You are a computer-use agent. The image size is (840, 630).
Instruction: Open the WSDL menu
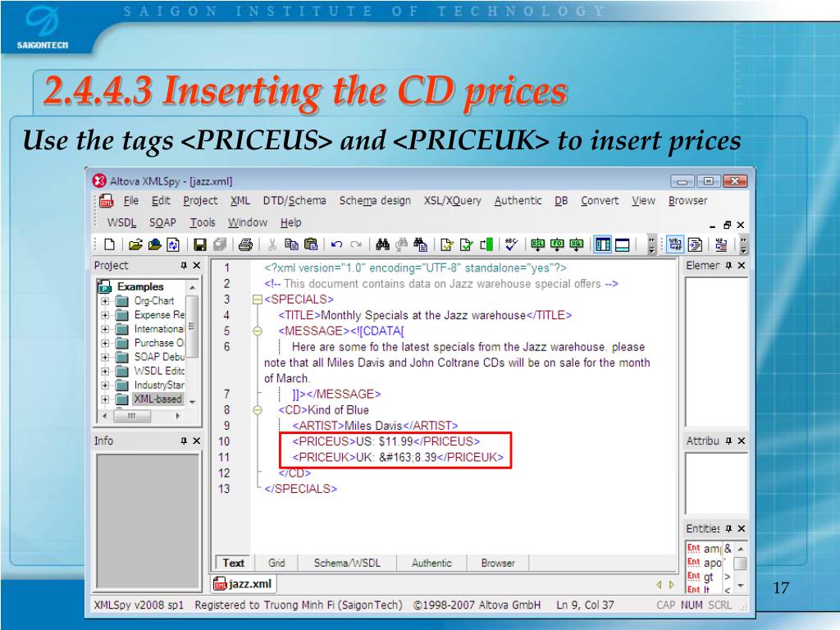(121, 222)
